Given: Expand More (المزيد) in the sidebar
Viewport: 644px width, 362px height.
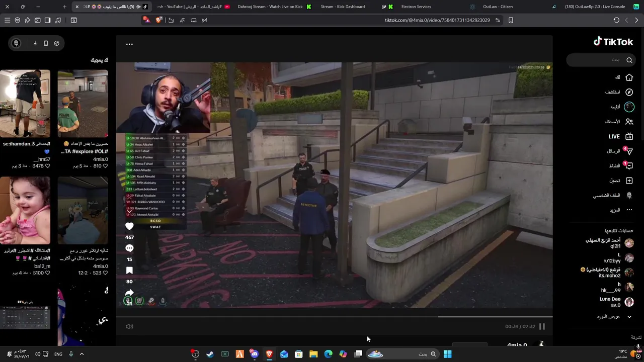Looking at the screenshot, I should click(621, 210).
